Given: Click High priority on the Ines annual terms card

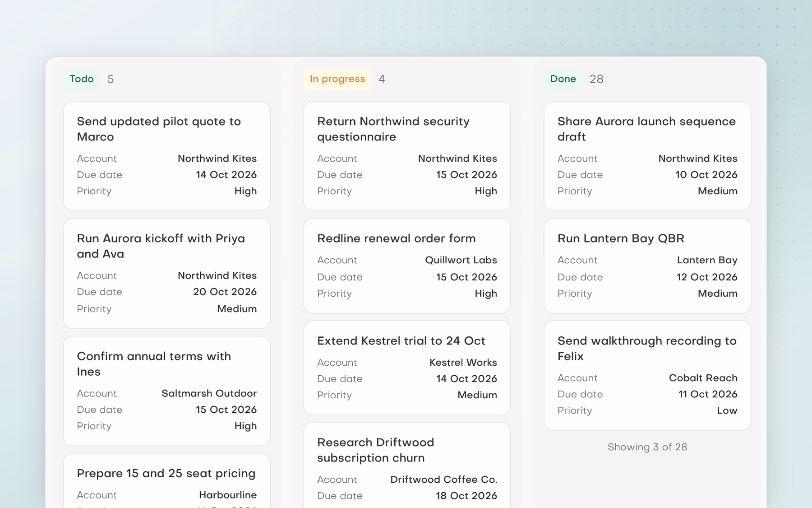Looking at the screenshot, I should tap(245, 426).
